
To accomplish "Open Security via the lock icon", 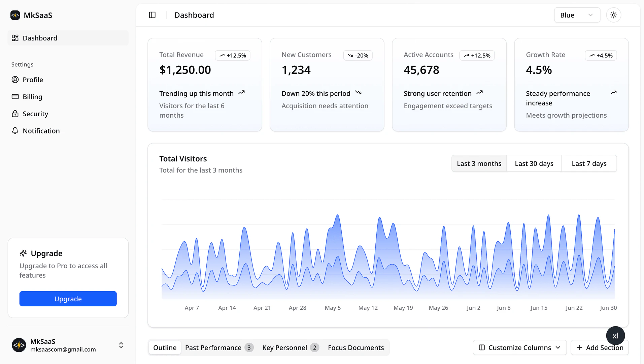I will 15,114.
